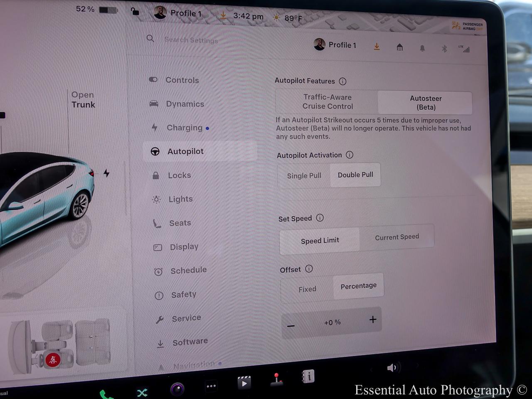Open notifications via the bell icon
This screenshot has height=399, width=532.
(422, 48)
